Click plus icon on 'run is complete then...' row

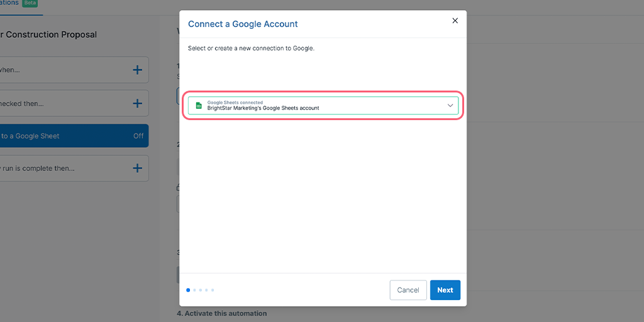138,168
